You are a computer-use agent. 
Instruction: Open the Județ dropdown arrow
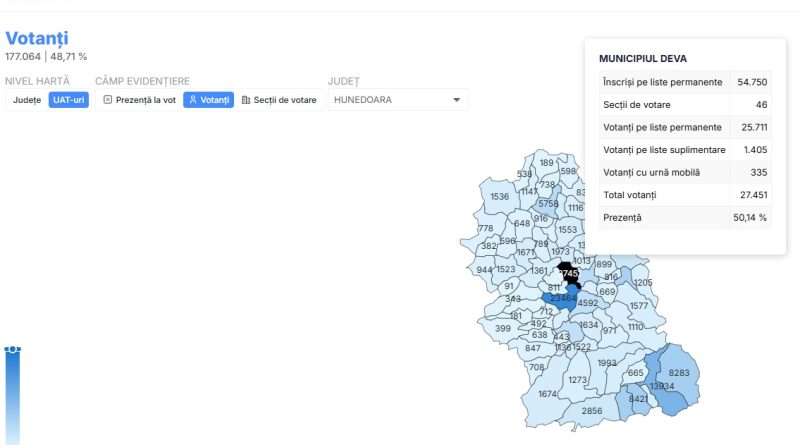[456, 100]
